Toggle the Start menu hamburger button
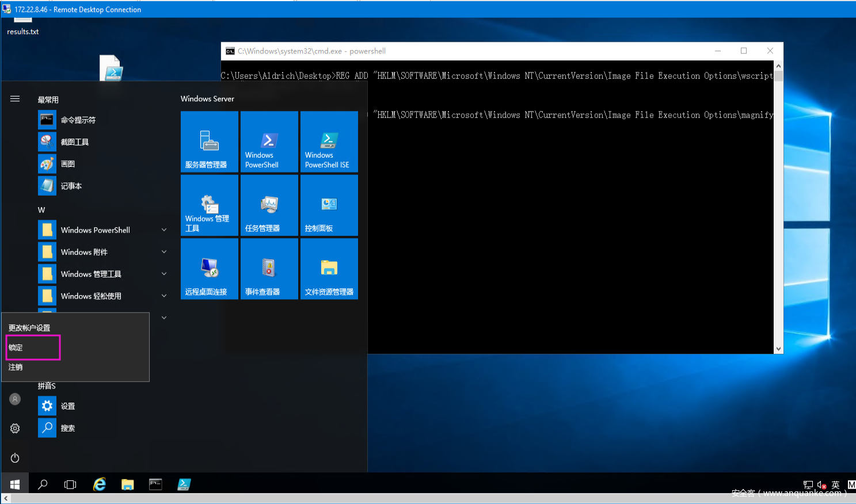Screen dimensions: 856x504 (x=15, y=99)
